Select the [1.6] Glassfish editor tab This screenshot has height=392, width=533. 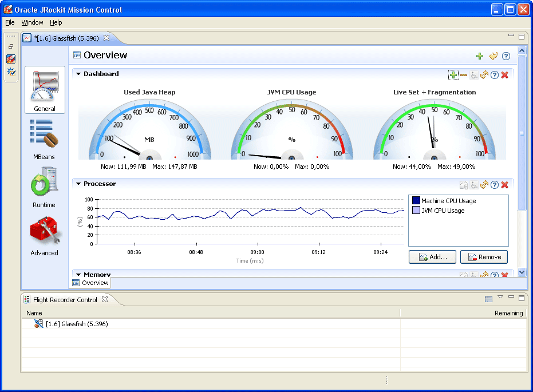pos(66,38)
